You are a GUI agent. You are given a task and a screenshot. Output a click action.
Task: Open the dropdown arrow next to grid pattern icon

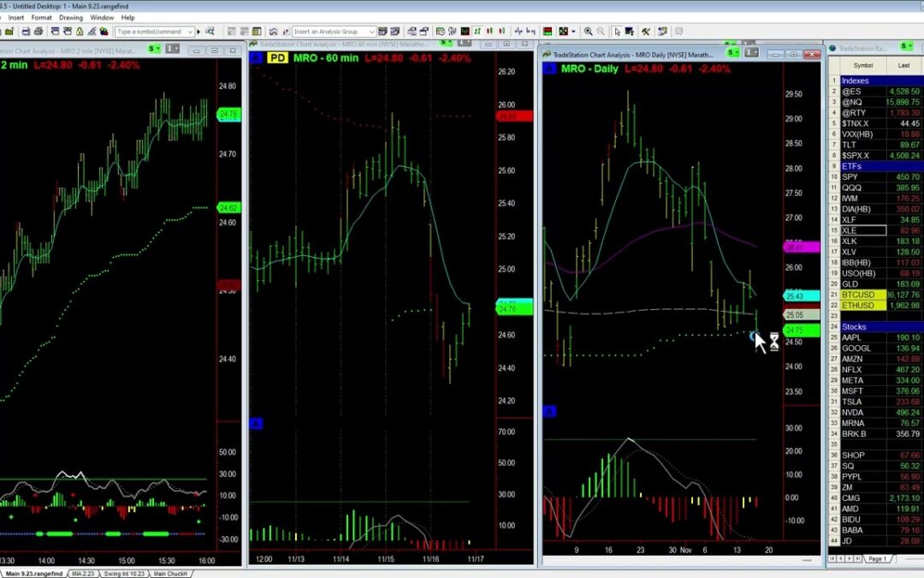coord(573,32)
